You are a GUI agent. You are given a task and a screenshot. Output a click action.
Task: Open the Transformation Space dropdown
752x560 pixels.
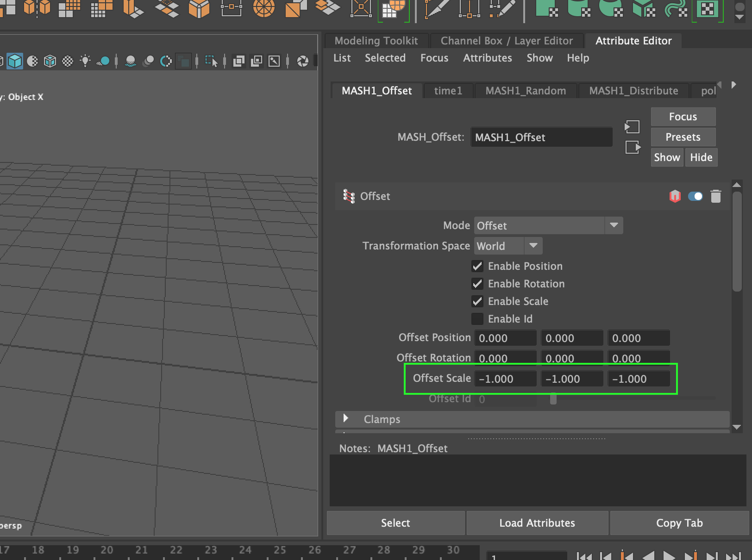click(x=533, y=246)
